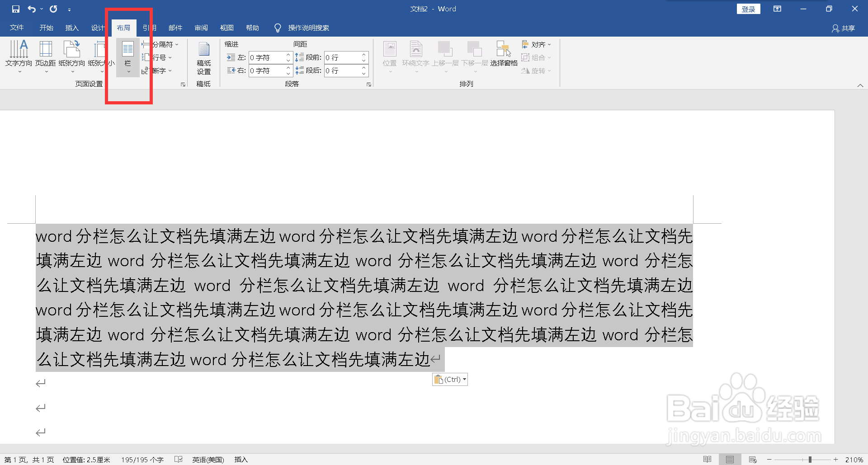This screenshot has height=465, width=868.
Task: Decrease 段后 spacing with down spinner
Action: 364,74
